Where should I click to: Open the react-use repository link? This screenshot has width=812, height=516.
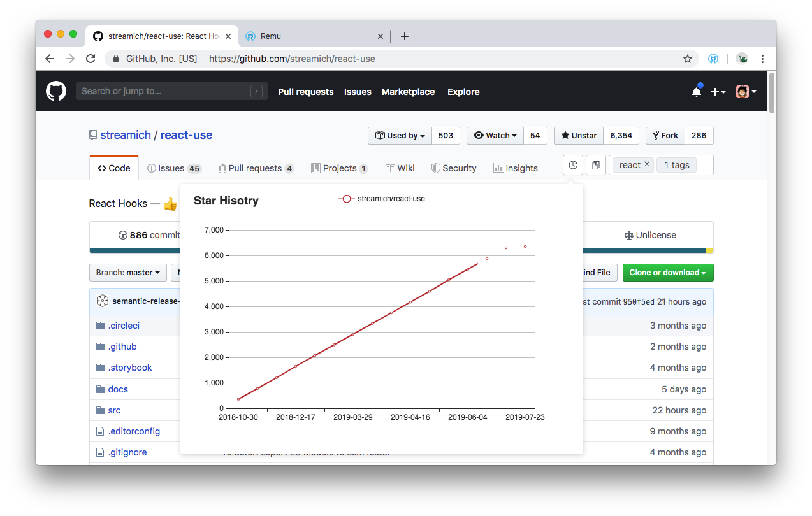(x=186, y=135)
